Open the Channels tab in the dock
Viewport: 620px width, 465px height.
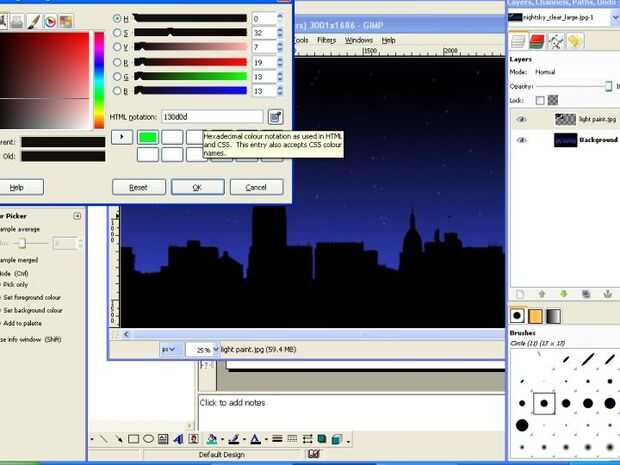click(x=537, y=41)
